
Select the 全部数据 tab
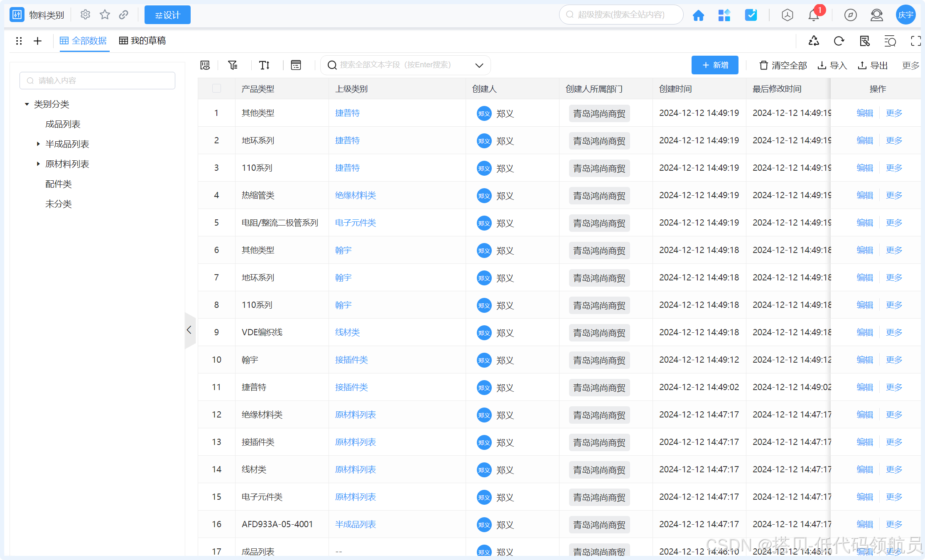[83, 41]
